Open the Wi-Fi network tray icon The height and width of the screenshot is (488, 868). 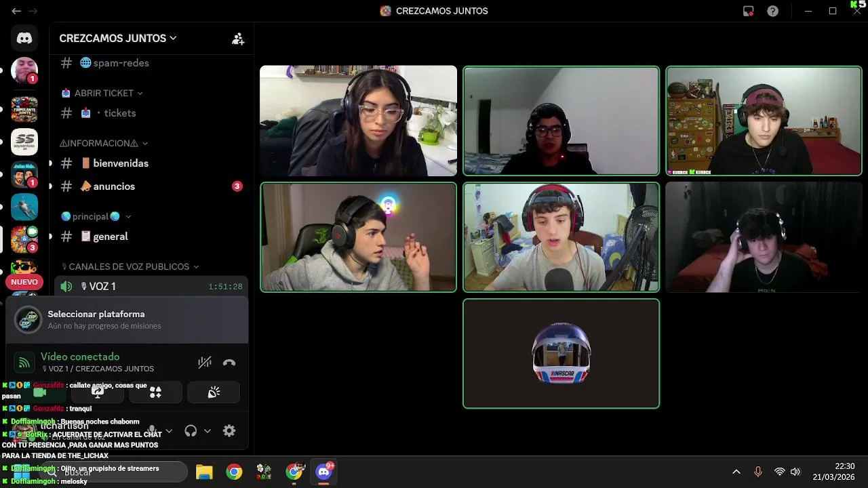click(780, 472)
